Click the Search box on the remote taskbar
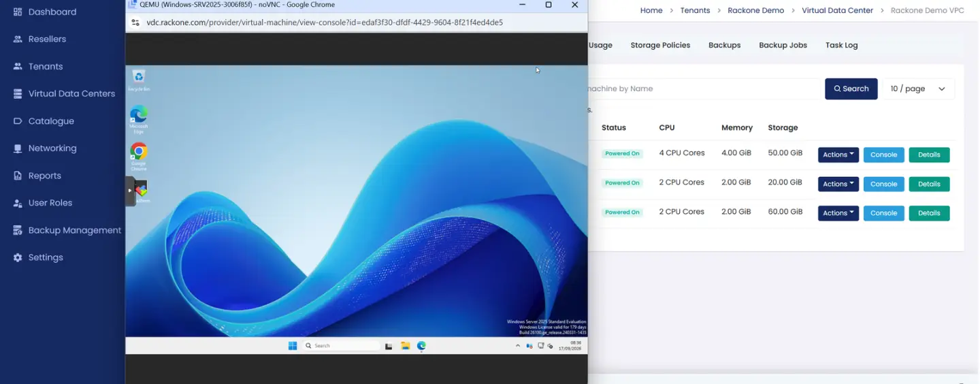980x384 pixels. [340, 346]
